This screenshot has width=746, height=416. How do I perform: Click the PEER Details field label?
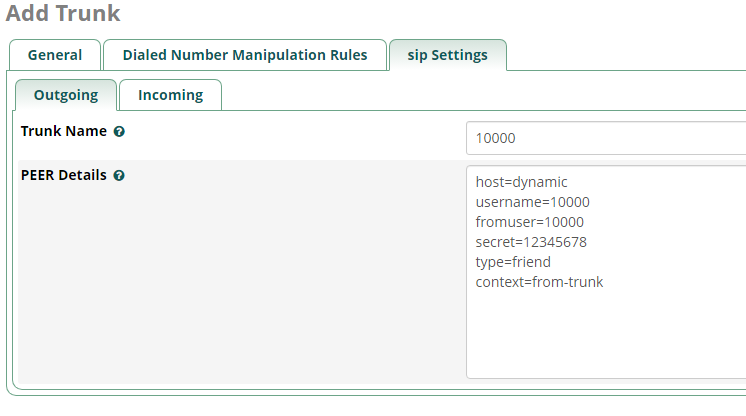64,175
